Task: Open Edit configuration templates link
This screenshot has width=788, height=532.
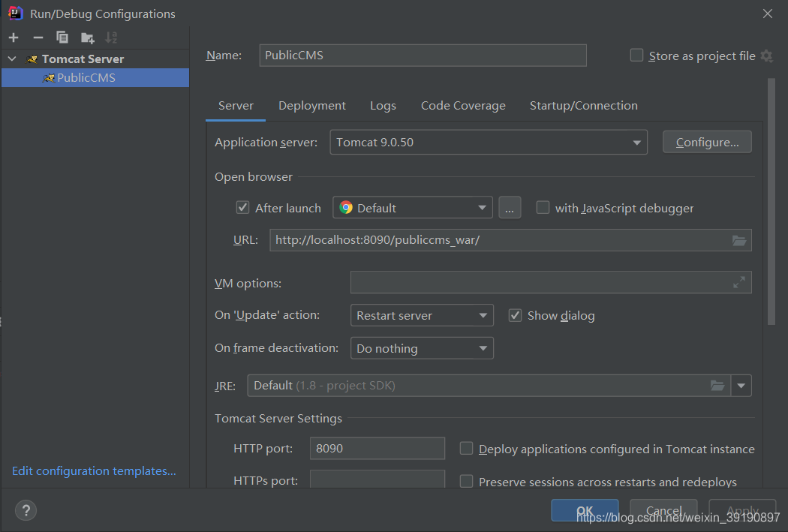Action: (94, 470)
